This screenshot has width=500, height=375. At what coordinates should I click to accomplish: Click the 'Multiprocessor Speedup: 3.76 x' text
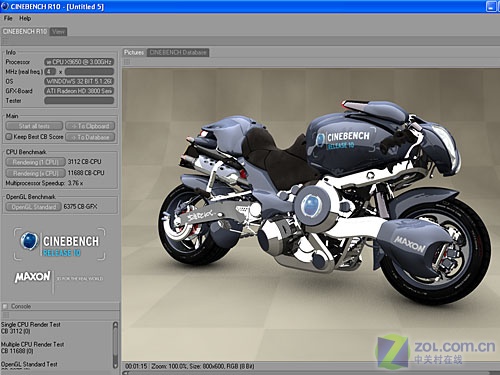[x=44, y=183]
